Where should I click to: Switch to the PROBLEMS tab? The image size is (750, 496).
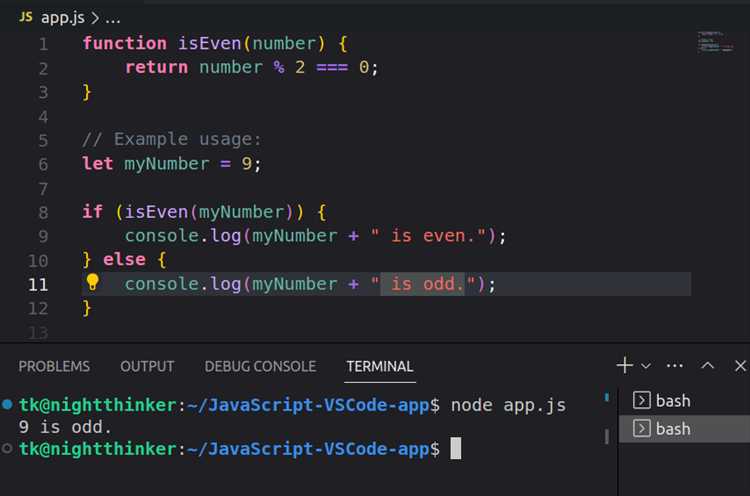pos(54,366)
